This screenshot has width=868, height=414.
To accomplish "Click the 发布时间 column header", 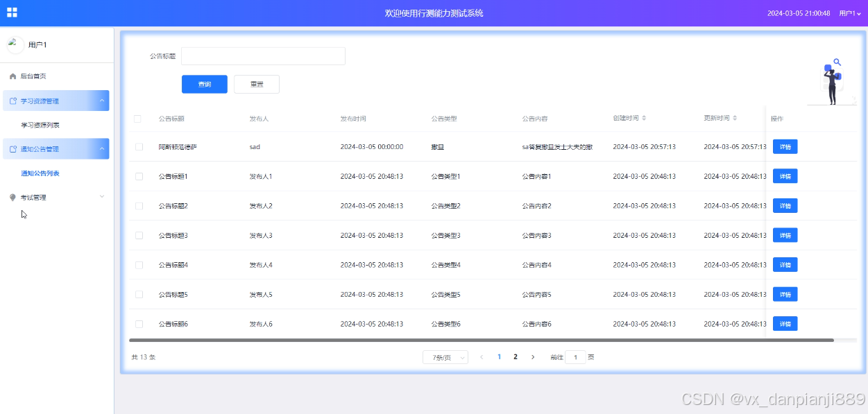I will point(353,119).
